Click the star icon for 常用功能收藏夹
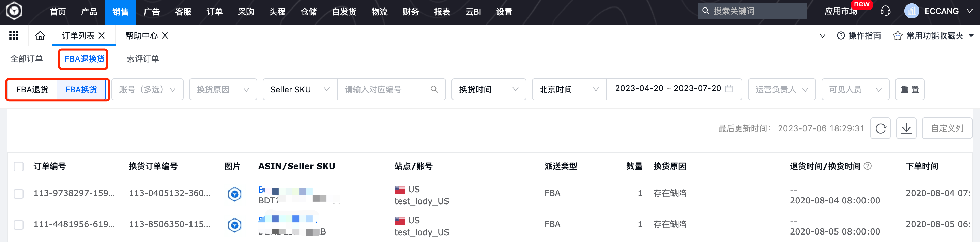980x242 pixels. tap(897, 35)
